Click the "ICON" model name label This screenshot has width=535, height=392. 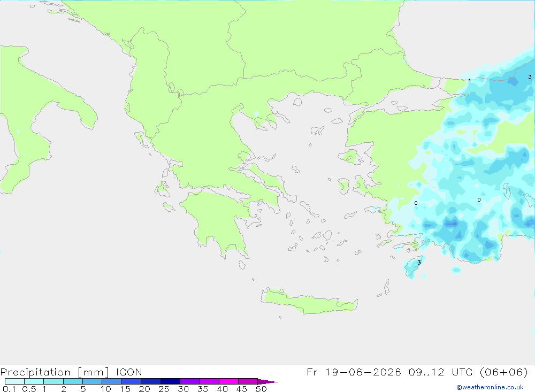point(129,372)
